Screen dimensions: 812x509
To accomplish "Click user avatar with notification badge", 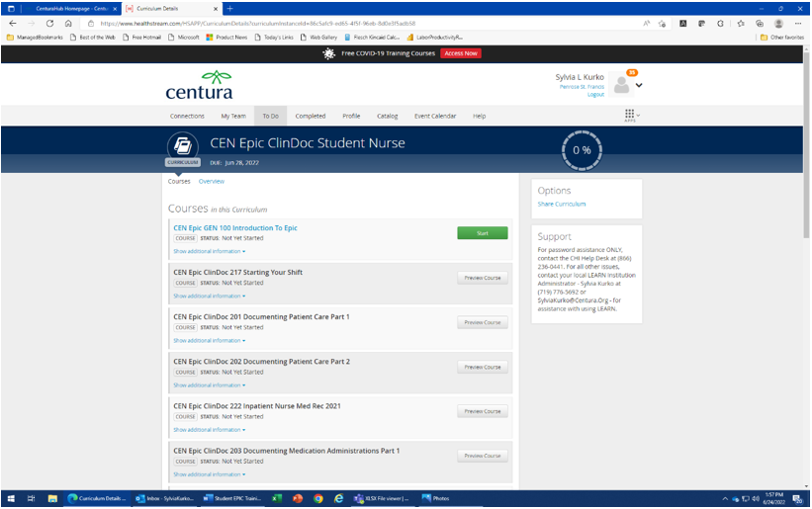I will pyautogui.click(x=621, y=84).
